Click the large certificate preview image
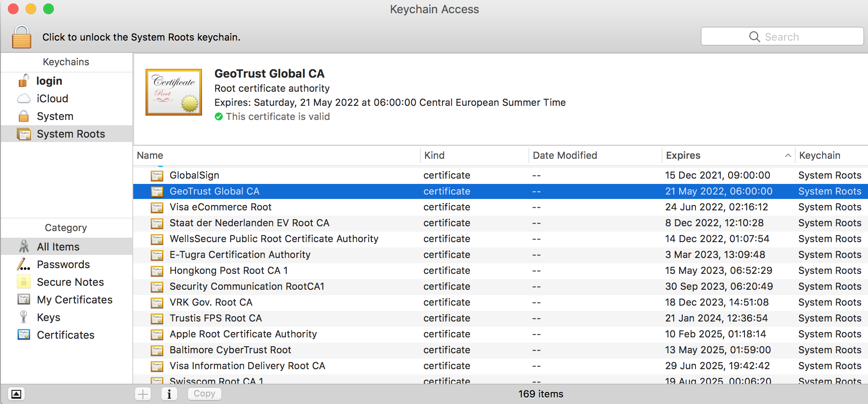Viewport: 868px width, 404px height. (174, 92)
